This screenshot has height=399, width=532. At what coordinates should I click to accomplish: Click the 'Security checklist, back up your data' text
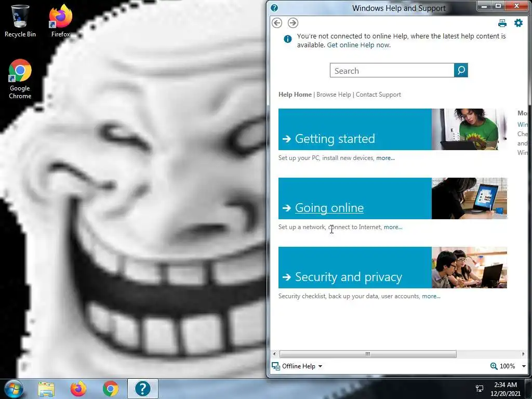[328, 296]
